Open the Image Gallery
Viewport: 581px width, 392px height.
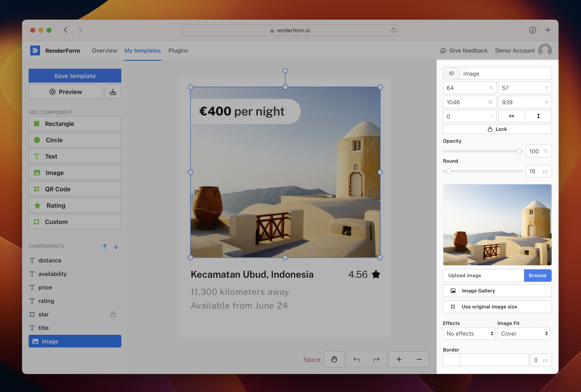497,291
